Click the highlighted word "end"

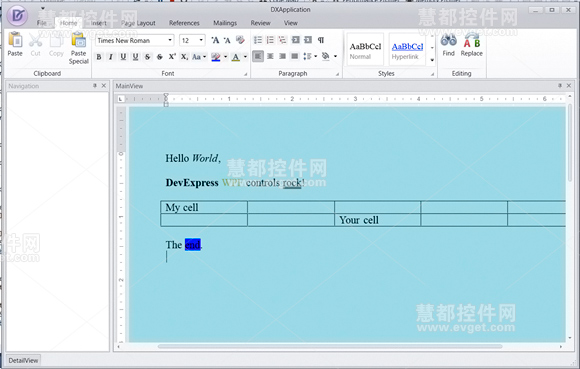[x=193, y=244]
